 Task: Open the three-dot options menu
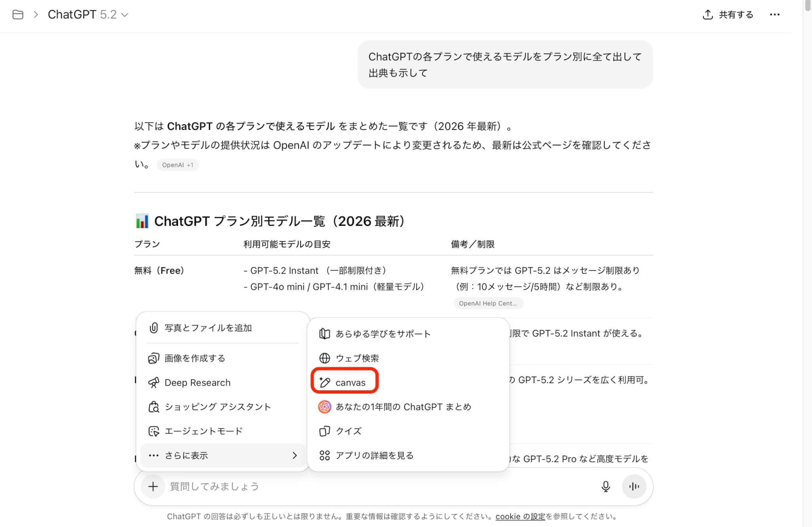[x=774, y=15]
